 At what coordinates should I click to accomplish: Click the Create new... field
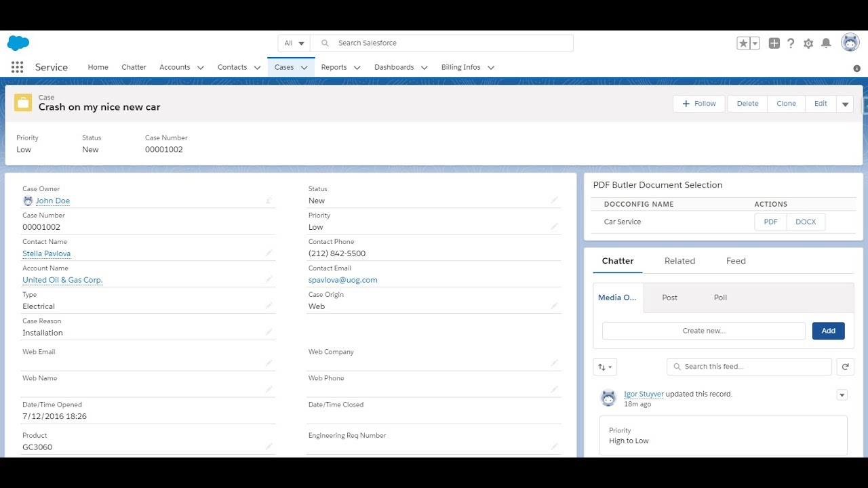[x=704, y=331]
